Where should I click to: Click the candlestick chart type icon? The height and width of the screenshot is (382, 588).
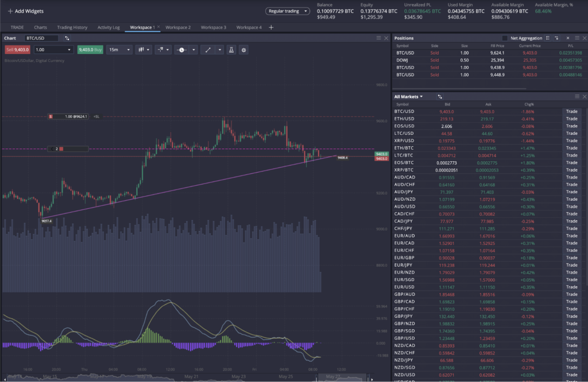pos(141,50)
